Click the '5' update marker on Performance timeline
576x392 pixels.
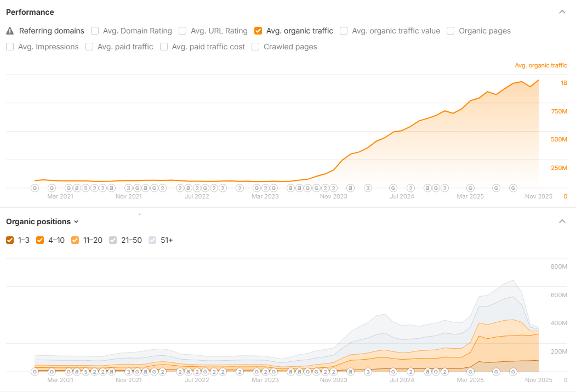tap(85, 188)
